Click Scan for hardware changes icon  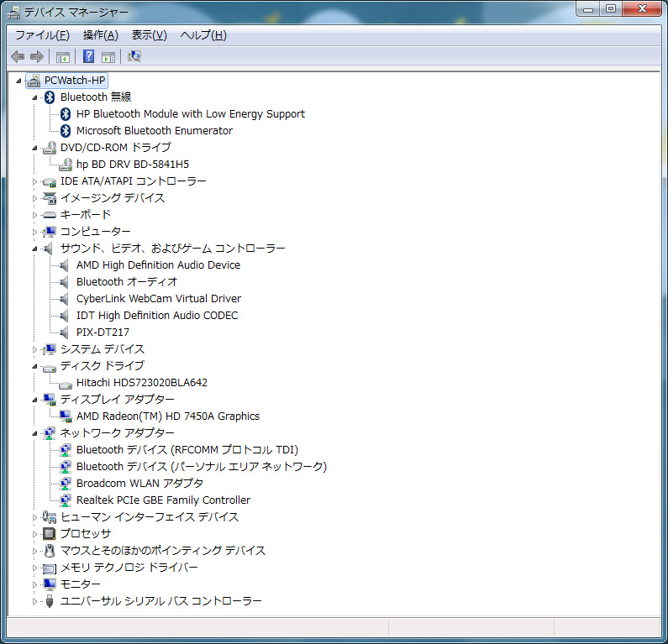(134, 57)
